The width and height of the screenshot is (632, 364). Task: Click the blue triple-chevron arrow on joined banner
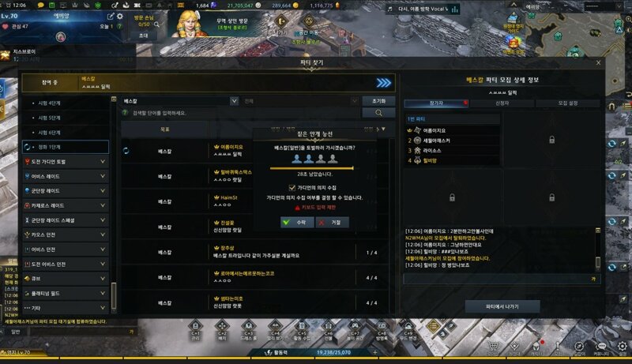pyautogui.click(x=384, y=83)
